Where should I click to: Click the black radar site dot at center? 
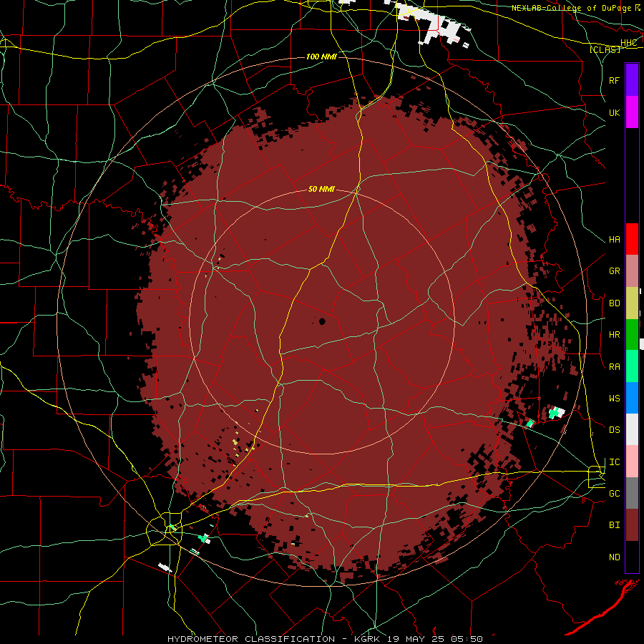click(321, 321)
